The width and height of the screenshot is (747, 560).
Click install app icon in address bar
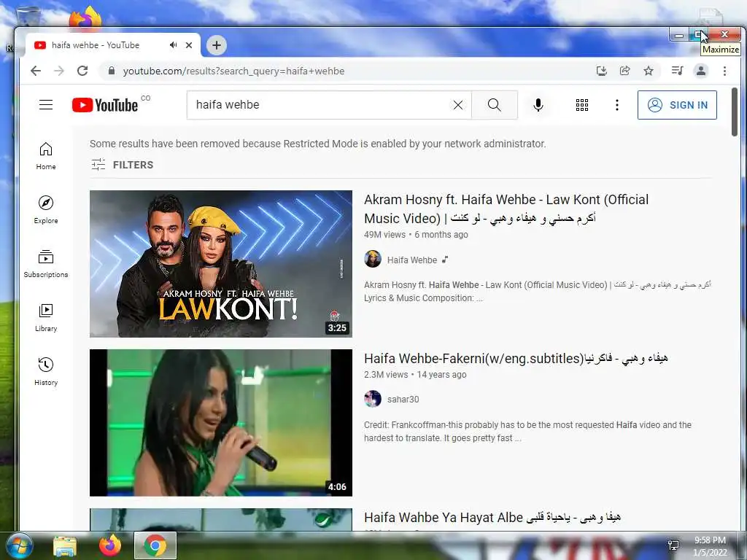coord(602,71)
